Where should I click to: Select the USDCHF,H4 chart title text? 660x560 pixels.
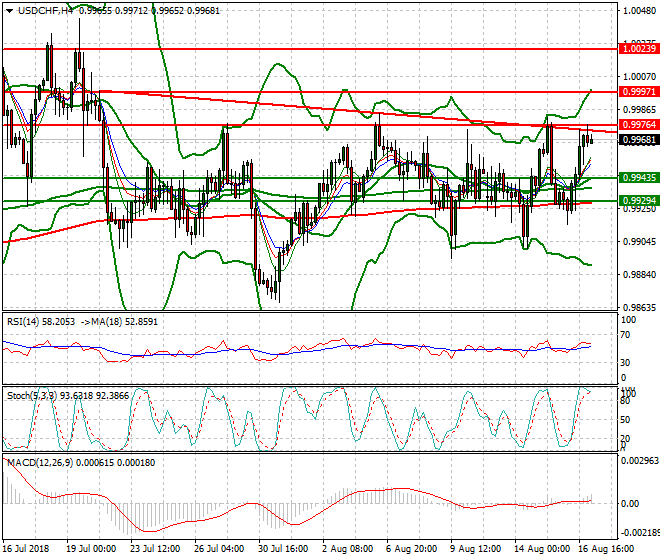(x=46, y=11)
